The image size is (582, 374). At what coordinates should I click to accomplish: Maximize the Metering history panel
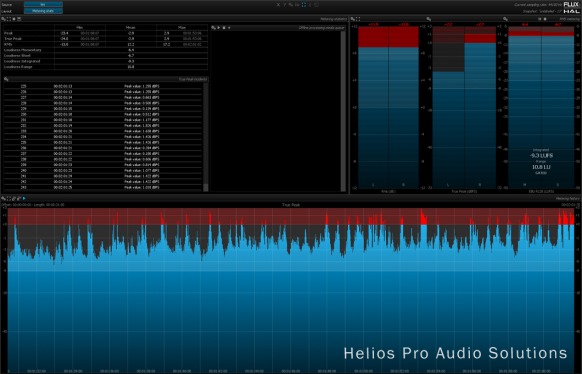point(9,199)
